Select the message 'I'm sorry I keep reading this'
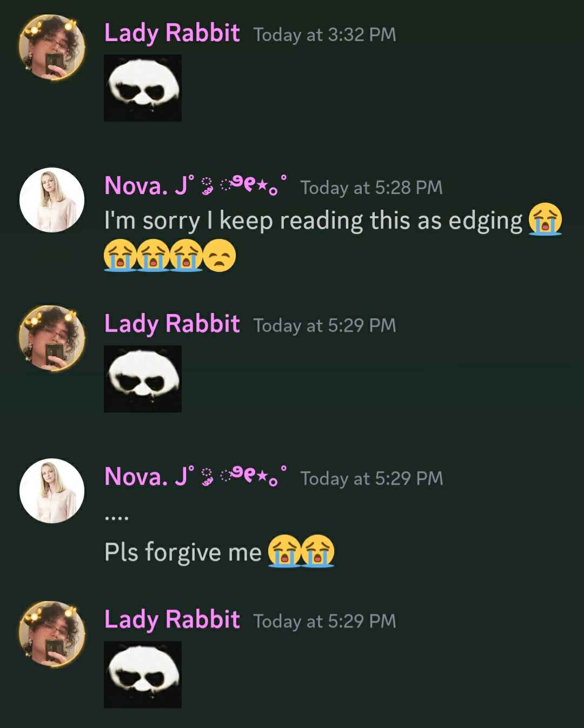 pos(314,221)
